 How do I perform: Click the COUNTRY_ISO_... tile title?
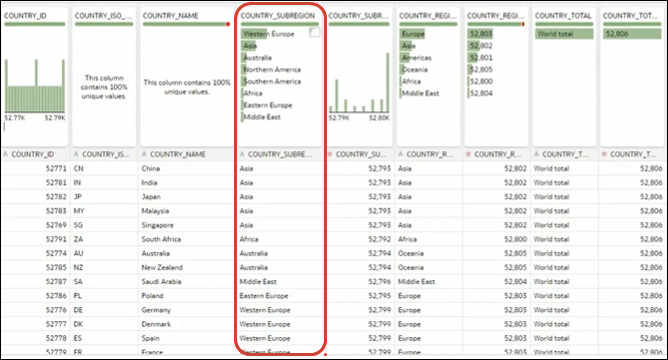(104, 16)
